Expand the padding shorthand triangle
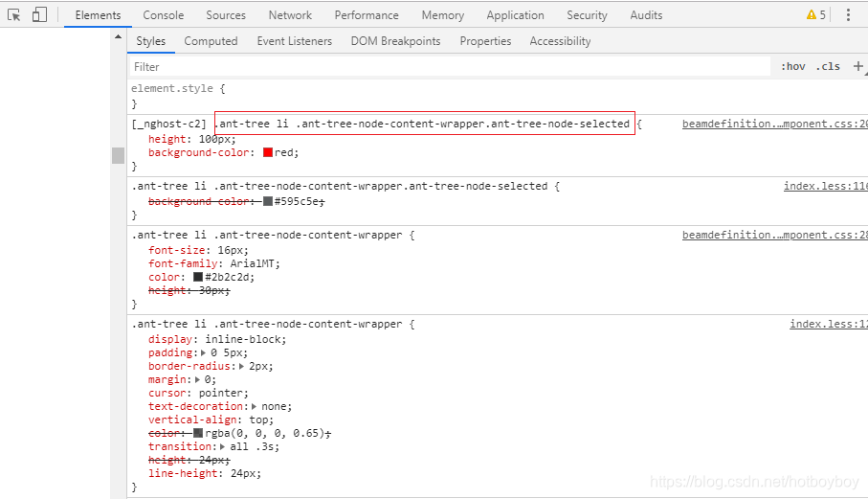The width and height of the screenshot is (868, 499). [203, 352]
